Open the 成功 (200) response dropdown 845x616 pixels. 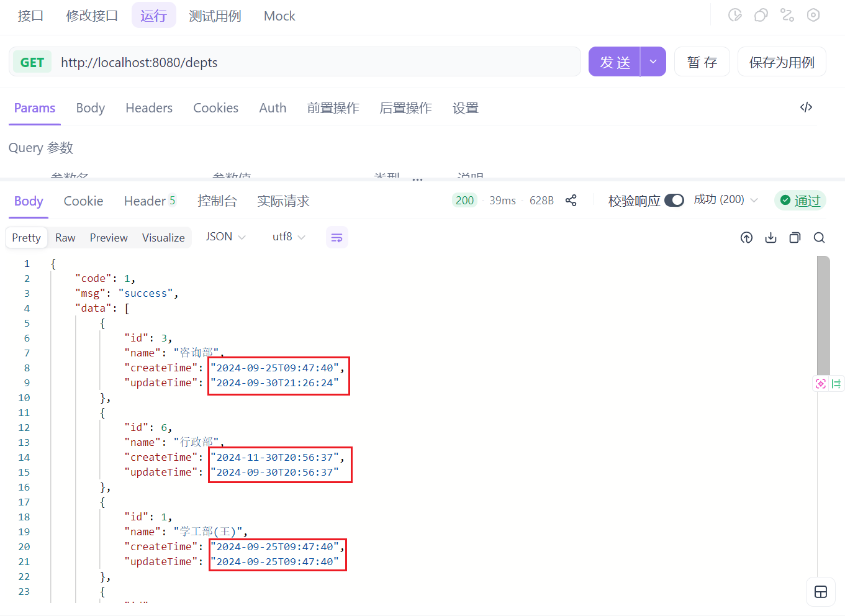pyautogui.click(x=726, y=199)
